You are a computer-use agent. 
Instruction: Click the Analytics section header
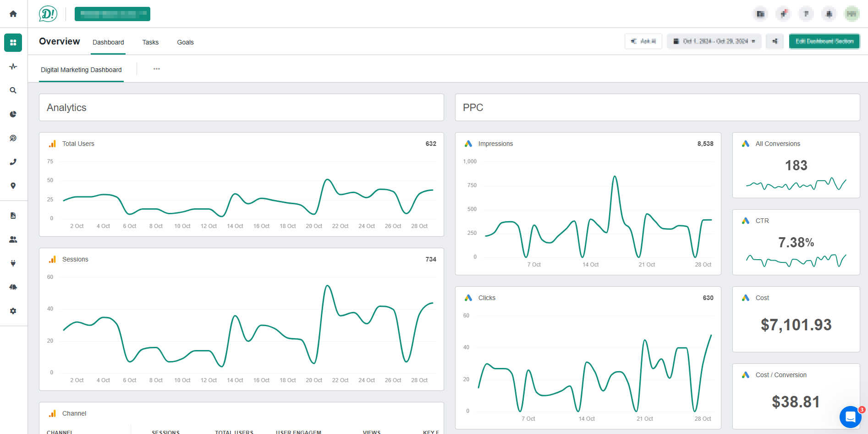pyautogui.click(x=242, y=107)
